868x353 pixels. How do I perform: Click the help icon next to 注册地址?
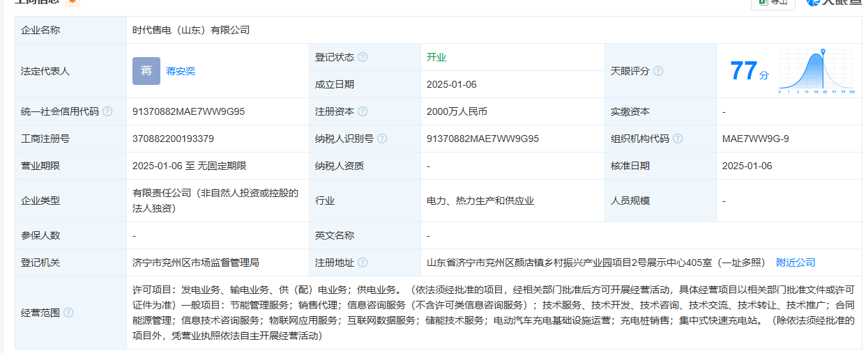pos(363,262)
